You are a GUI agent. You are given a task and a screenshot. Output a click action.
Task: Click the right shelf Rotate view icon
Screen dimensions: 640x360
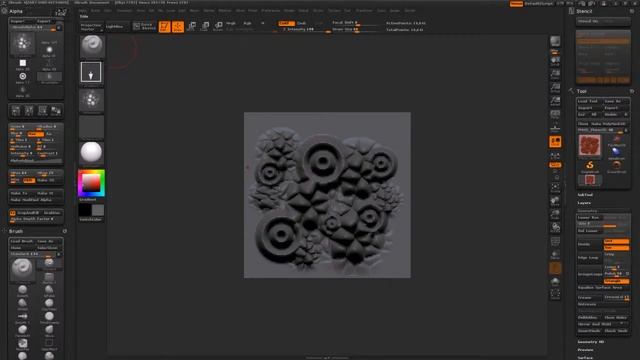555,227
